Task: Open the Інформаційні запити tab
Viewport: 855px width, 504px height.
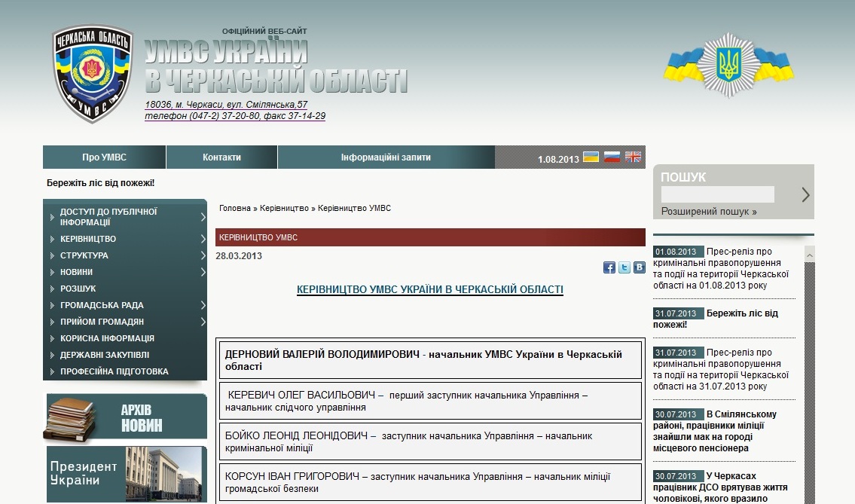Action: click(x=386, y=157)
